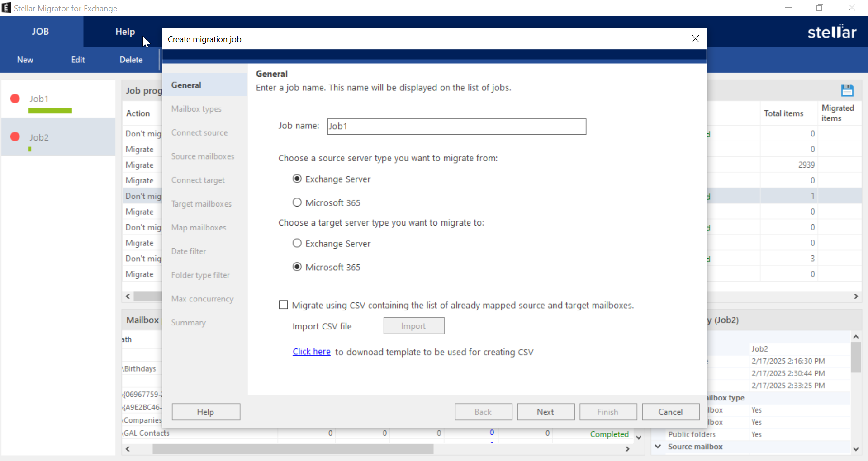Enable Migrate using CSV checkbox
The width and height of the screenshot is (868, 461).
(283, 305)
